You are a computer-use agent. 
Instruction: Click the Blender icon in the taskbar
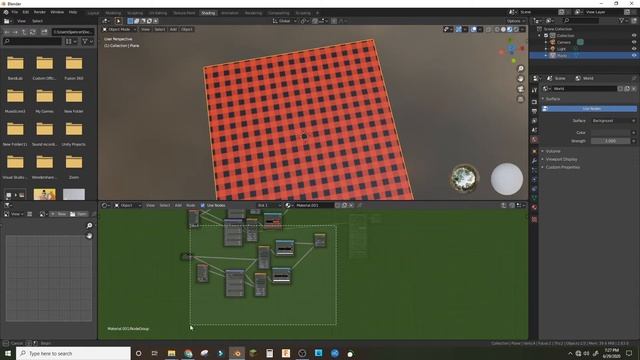click(237, 353)
